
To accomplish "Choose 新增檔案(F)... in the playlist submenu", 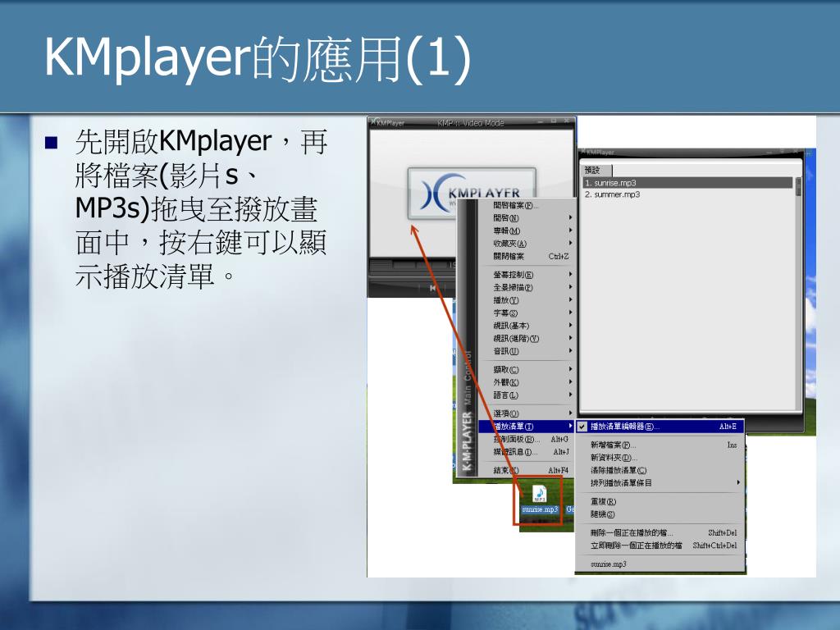I will click(x=660, y=445).
